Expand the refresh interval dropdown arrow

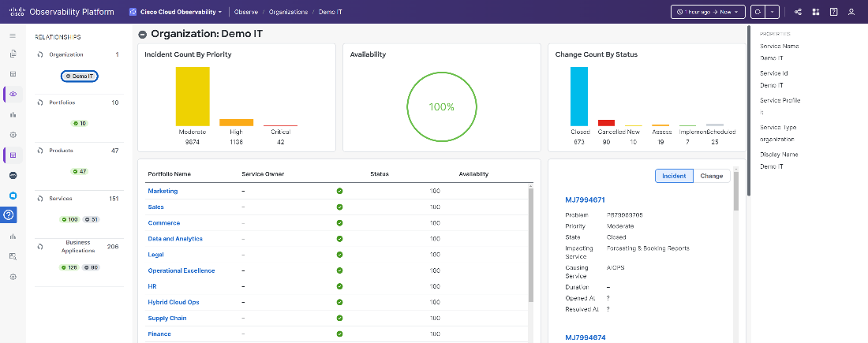773,12
